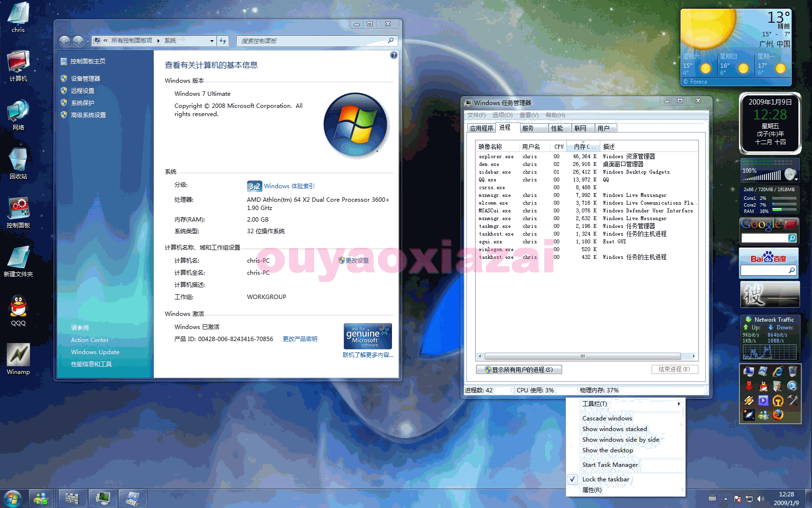Image resolution: width=812 pixels, height=508 pixels.
Task: Click the volume speaker icon in system tray
Action: tap(761, 499)
